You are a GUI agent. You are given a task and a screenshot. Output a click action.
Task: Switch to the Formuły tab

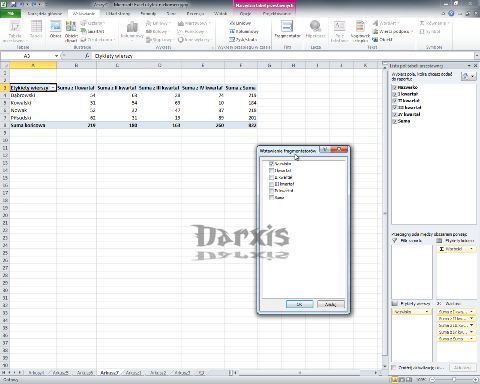148,14
